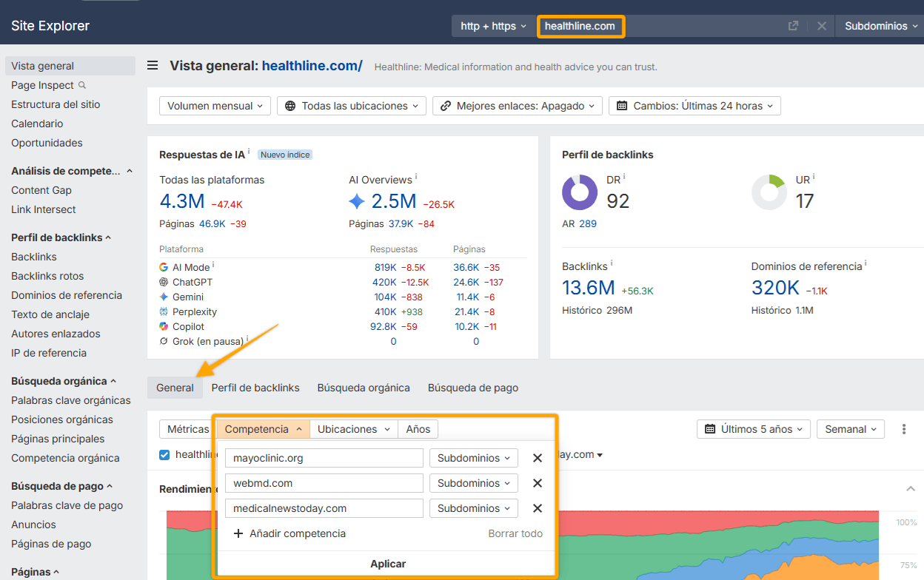The width and height of the screenshot is (924, 580).
Task: Open the Cambios: Últimas 24 horas dropdown
Action: pyautogui.click(x=694, y=106)
